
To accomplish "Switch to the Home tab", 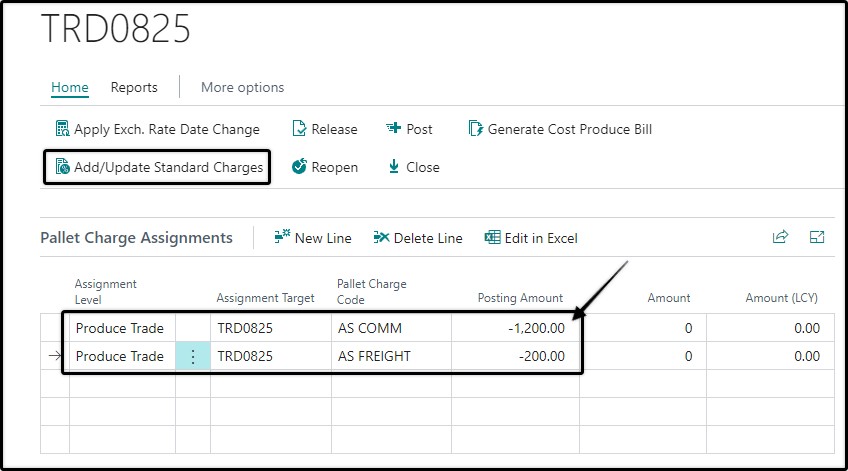I will 70,88.
